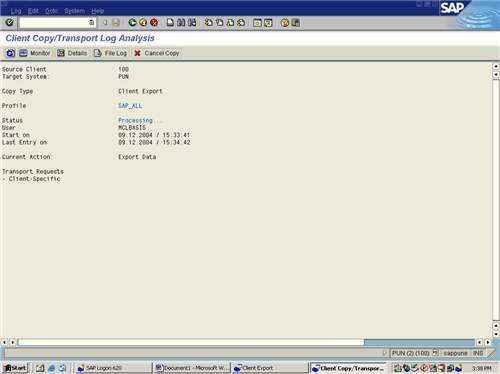Viewport: 500px width, 374px height.
Task: Click the yellow Help question mark icon
Action: tap(285, 23)
